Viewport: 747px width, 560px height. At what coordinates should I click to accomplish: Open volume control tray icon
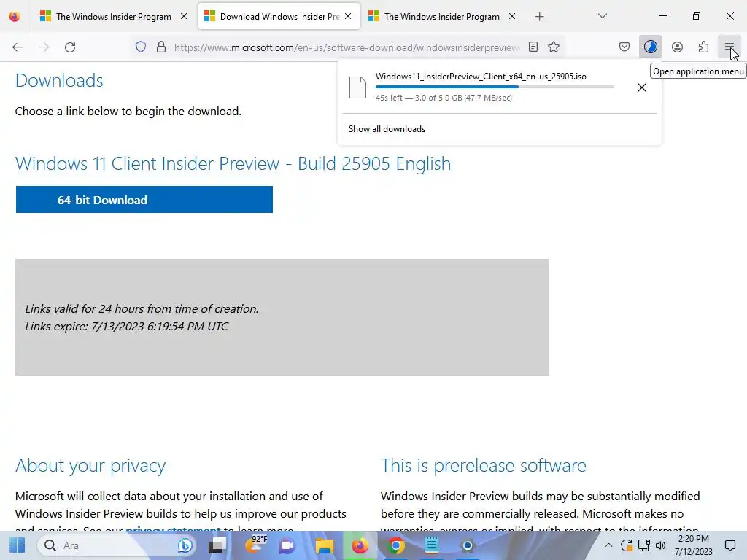pyautogui.click(x=661, y=545)
